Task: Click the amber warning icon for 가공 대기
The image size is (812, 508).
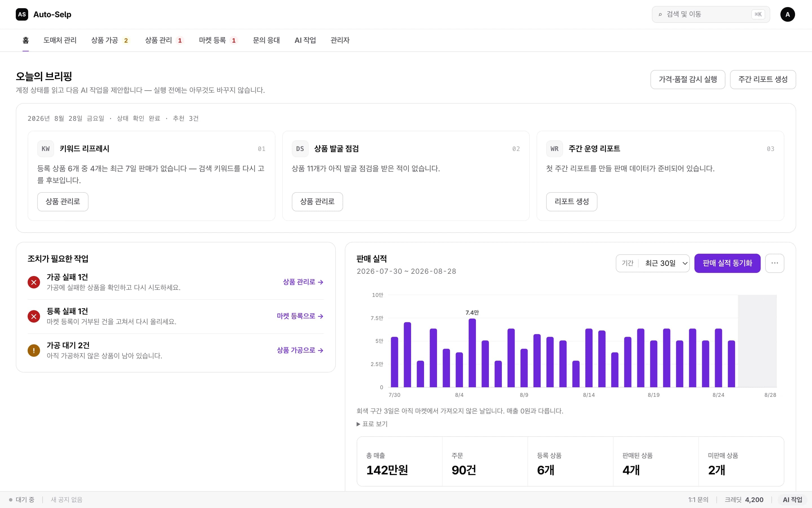Action: 34,351
